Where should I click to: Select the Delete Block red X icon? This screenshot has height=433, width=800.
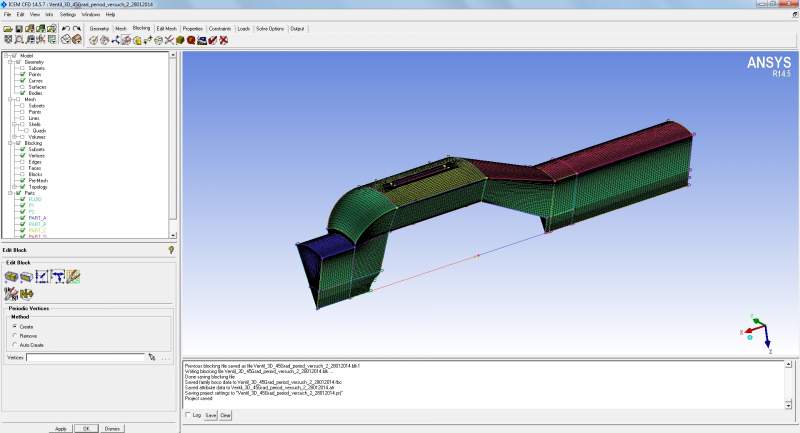coord(223,40)
